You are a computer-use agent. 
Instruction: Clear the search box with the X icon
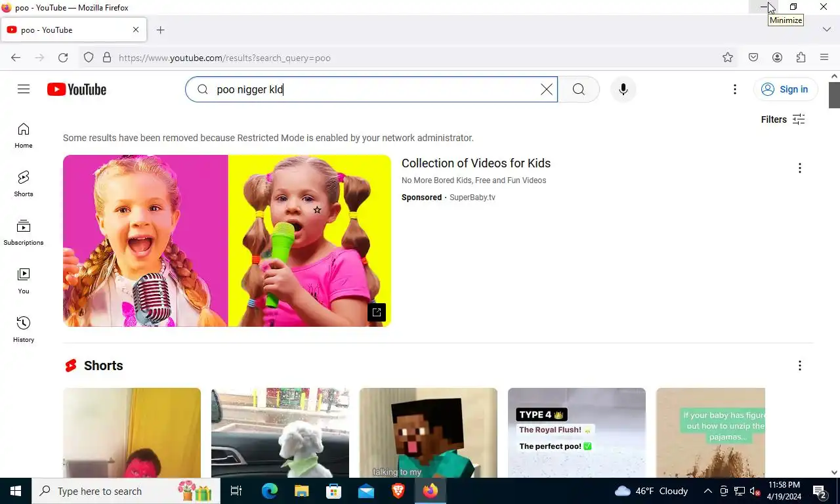click(546, 89)
